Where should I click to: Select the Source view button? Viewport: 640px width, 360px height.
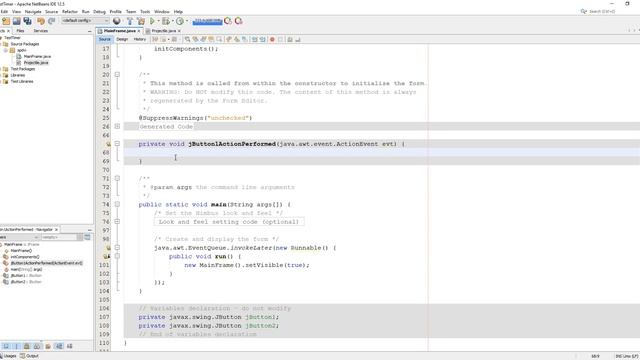click(x=104, y=39)
